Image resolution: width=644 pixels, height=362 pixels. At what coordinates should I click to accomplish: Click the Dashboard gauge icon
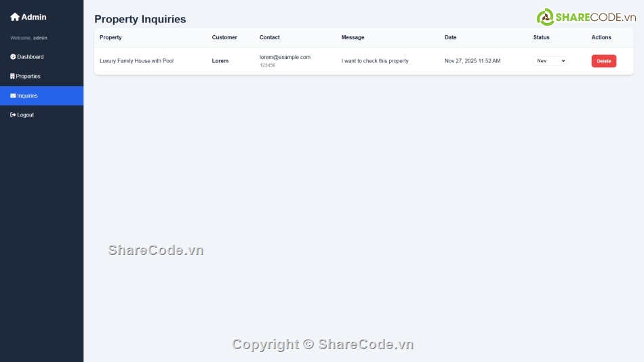13,57
